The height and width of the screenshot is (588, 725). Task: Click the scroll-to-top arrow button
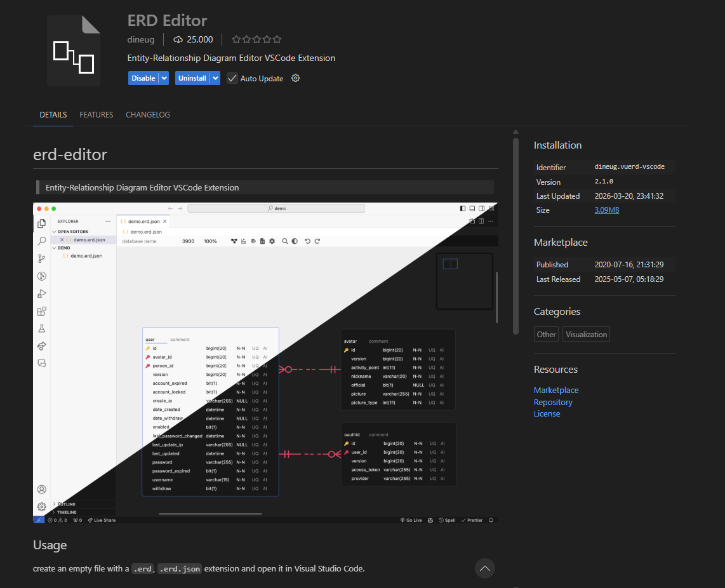(484, 568)
